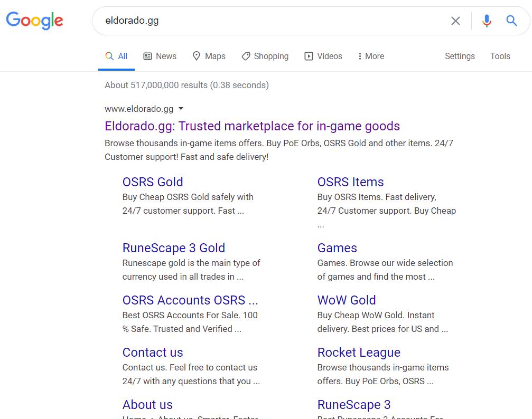Switch to the Maps tab
The height and width of the screenshot is (419, 532).
[x=209, y=56]
